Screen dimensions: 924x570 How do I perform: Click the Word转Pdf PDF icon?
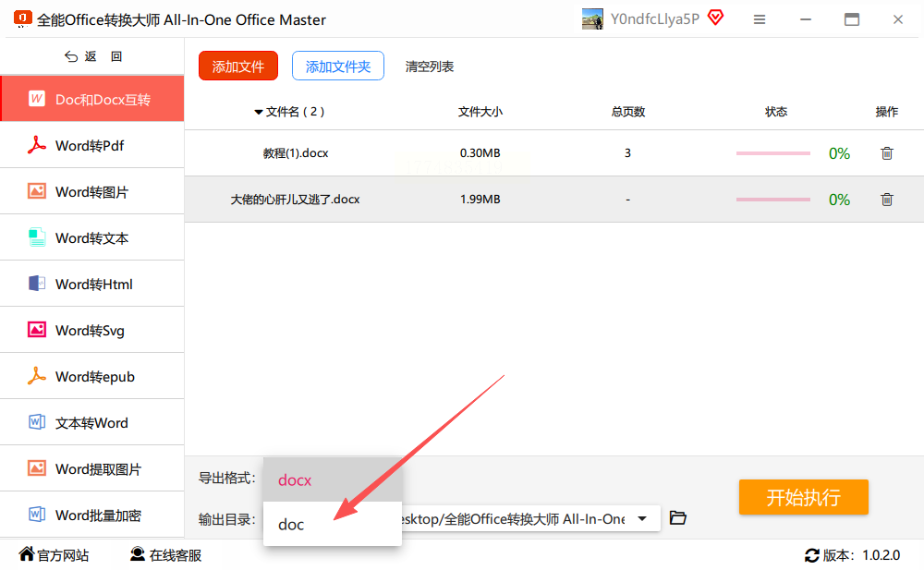click(37, 145)
